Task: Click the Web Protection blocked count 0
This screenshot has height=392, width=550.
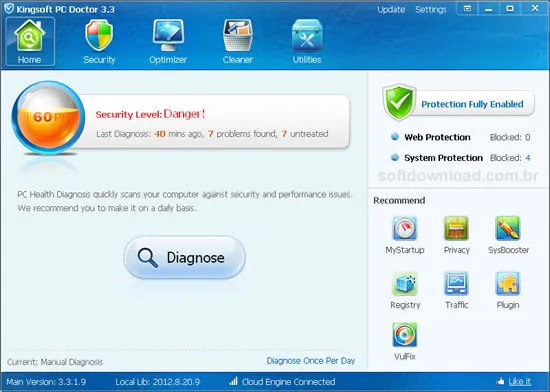Action: click(x=528, y=137)
